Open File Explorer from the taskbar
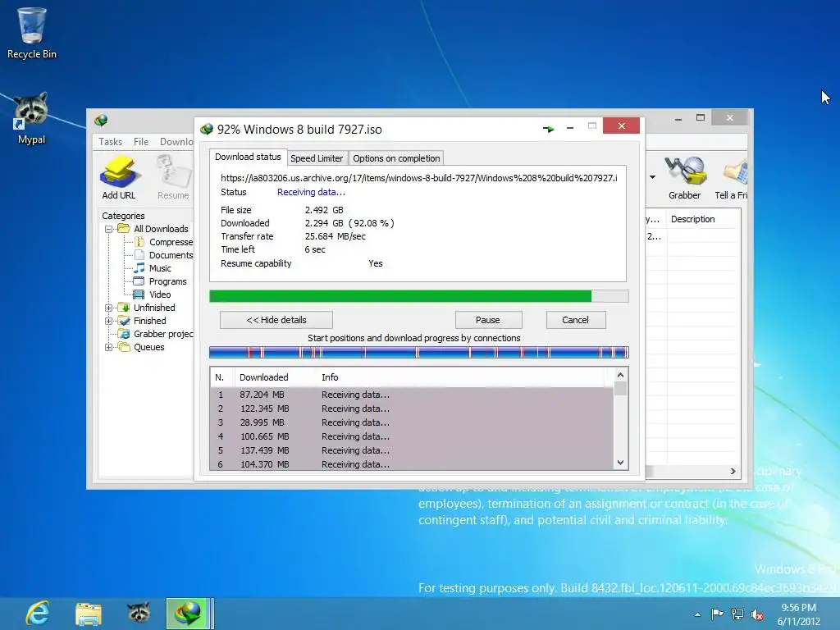 [x=89, y=614]
